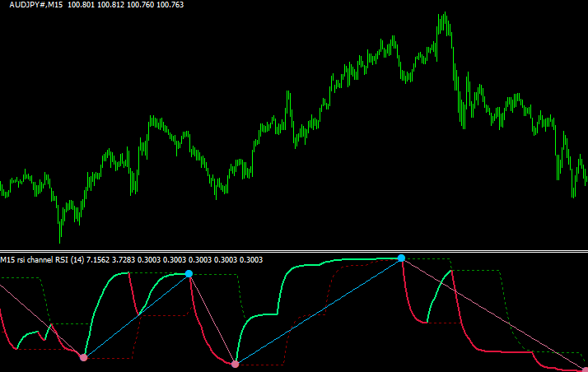
Task: Click the AUDJPY#,M15 symbol label
Action: click(x=31, y=5)
